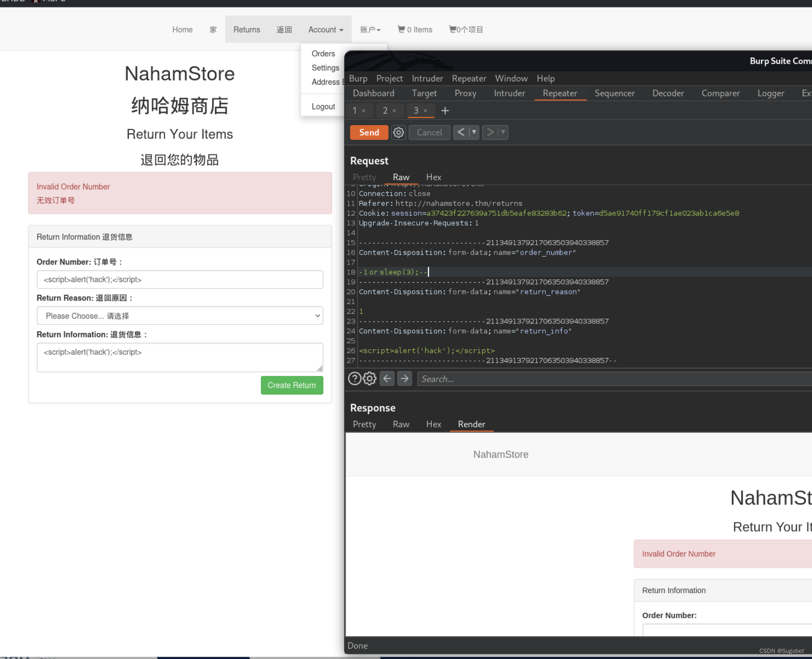Click the cart 0个项目 link
This screenshot has height=659, width=812.
pyautogui.click(x=466, y=29)
